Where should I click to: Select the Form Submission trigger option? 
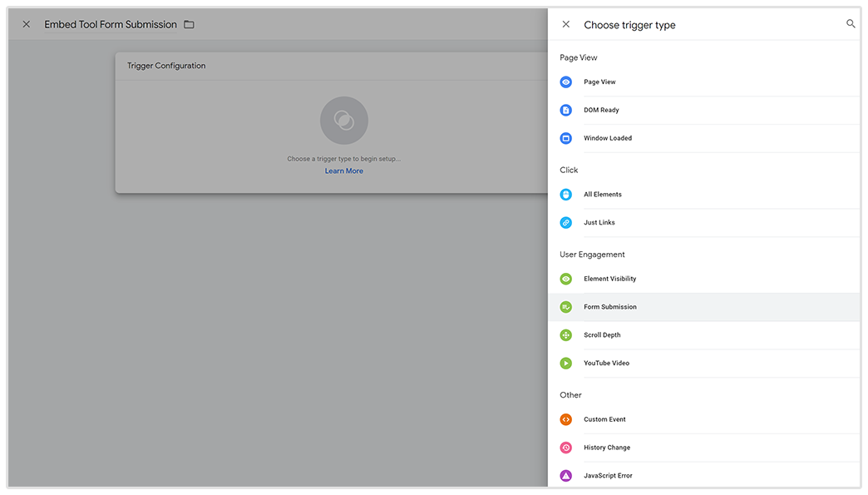coord(610,307)
